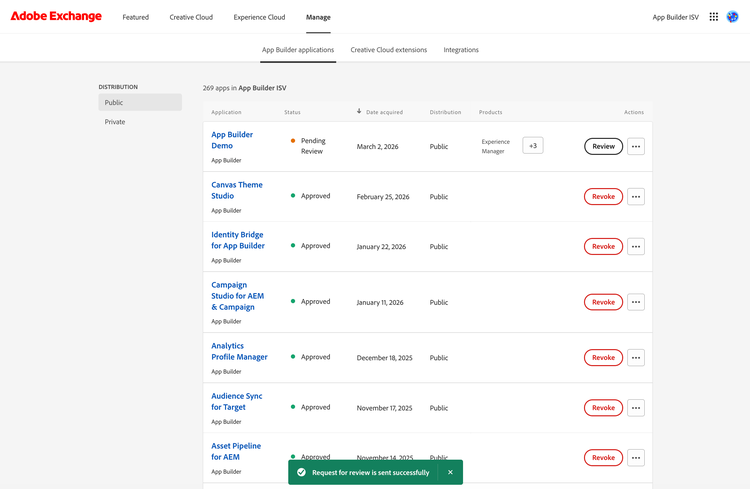Image resolution: width=750 pixels, height=489 pixels.
Task: Select Private distribution filter
Action: click(x=140, y=122)
